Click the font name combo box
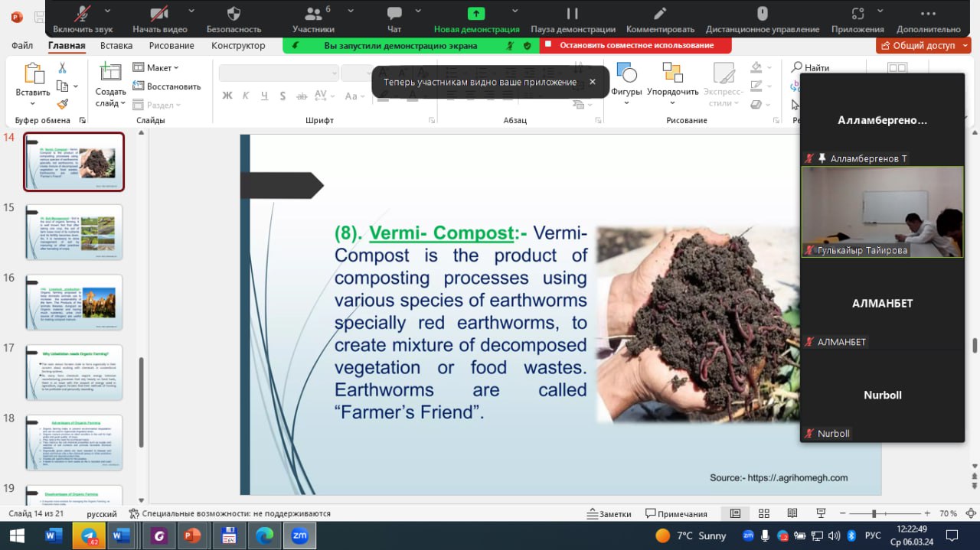This screenshot has width=980, height=550. click(279, 73)
